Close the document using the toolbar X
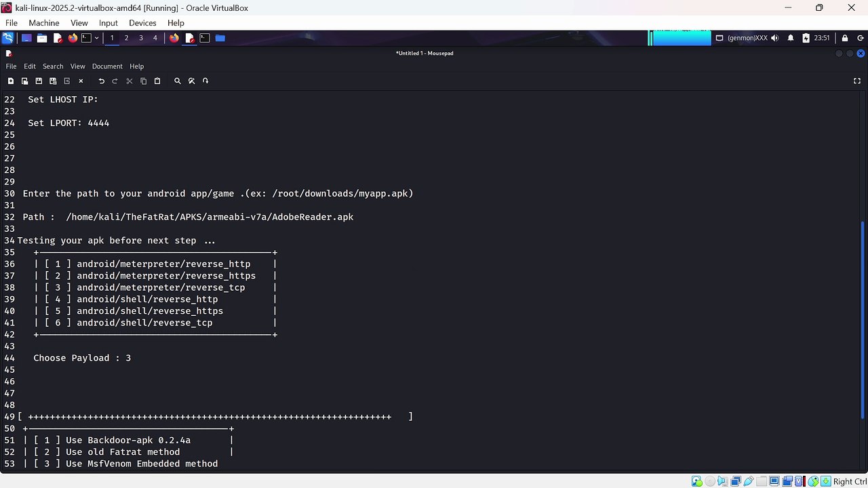The width and height of the screenshot is (868, 488). 81,81
